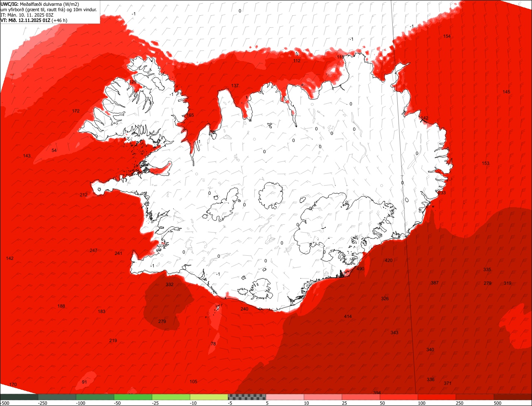This screenshot has height=406, width=532.
Task: Click the legend swatch between -250 and -100
Action: 57,397
